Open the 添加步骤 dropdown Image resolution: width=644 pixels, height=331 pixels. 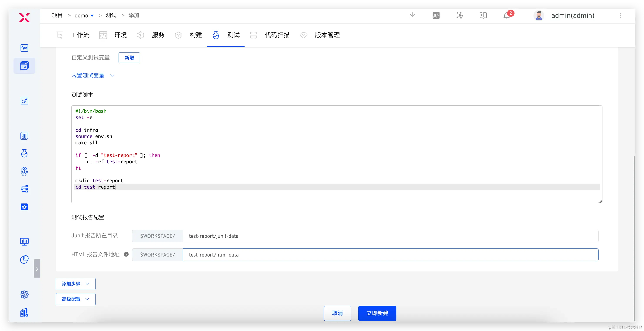[75, 284]
